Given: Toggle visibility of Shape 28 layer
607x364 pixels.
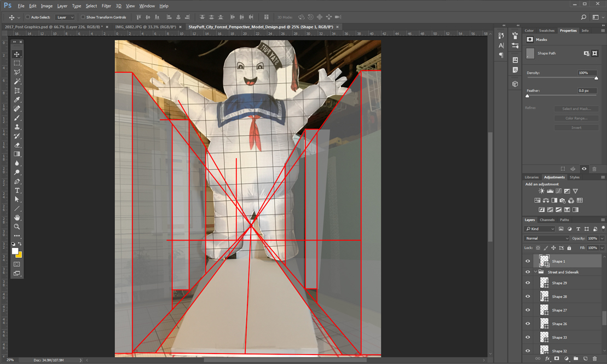Looking at the screenshot, I should coord(527,297).
